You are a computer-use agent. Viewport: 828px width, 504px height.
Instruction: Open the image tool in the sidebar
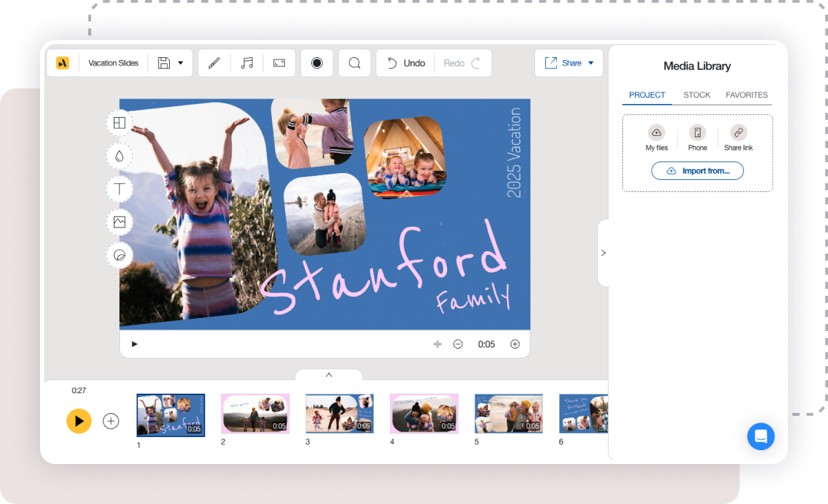119,222
